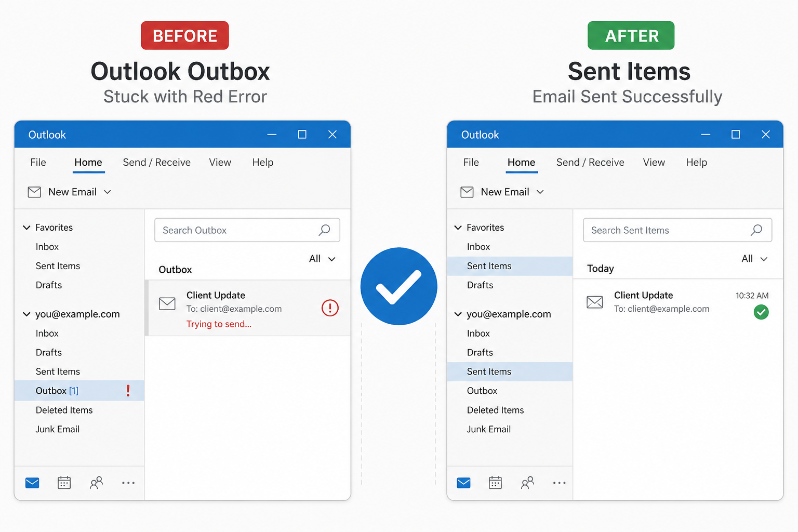This screenshot has width=798, height=532.
Task: Click the New Email envelope icon in Before window
Action: pyautogui.click(x=34, y=192)
